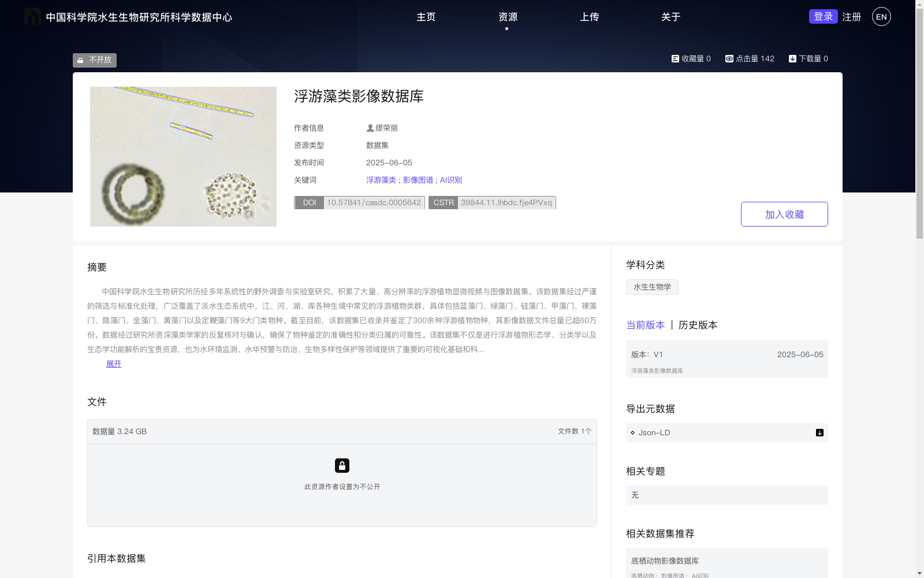Open the 主页 menu item

tap(426, 17)
